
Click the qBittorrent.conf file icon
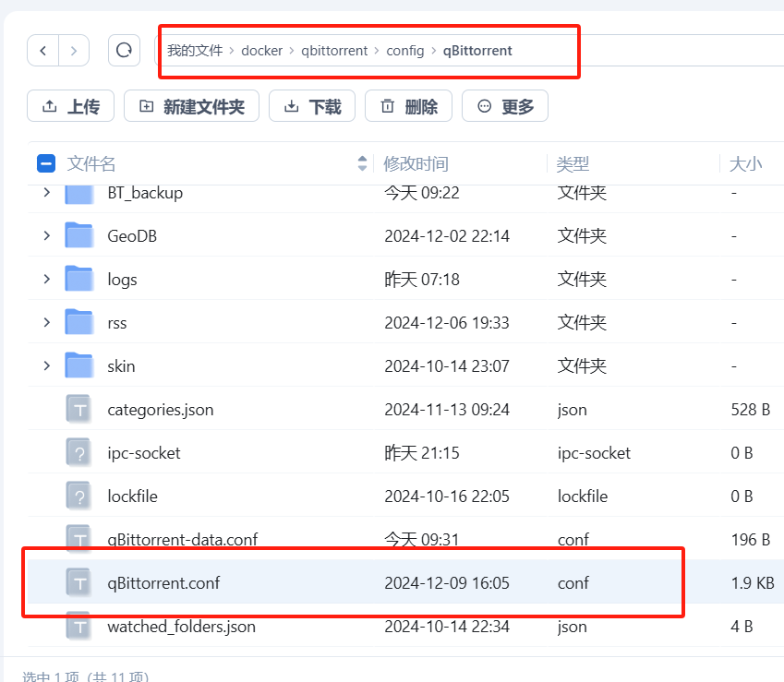[x=79, y=582]
